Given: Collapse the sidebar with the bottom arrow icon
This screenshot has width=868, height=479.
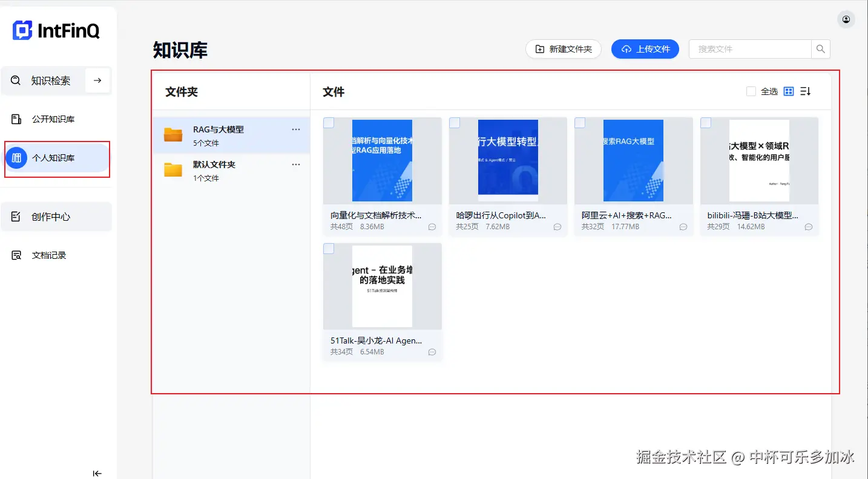Looking at the screenshot, I should [x=97, y=474].
